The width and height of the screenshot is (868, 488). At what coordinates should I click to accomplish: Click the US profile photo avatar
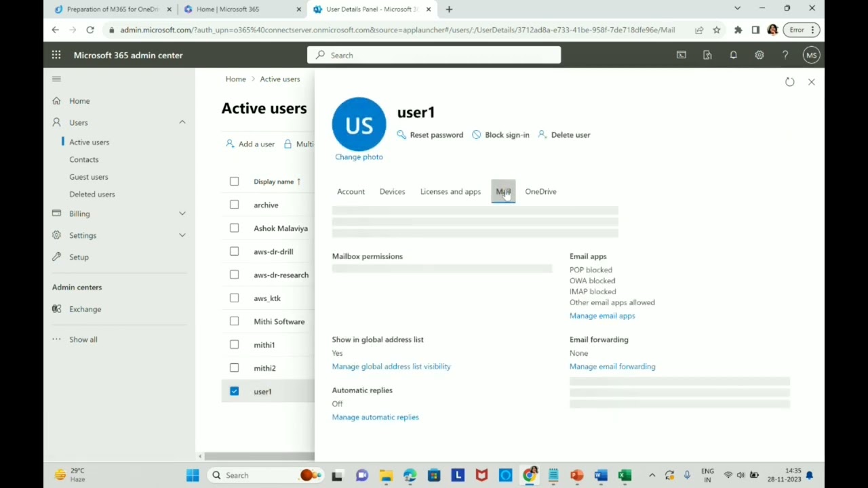pyautogui.click(x=359, y=124)
